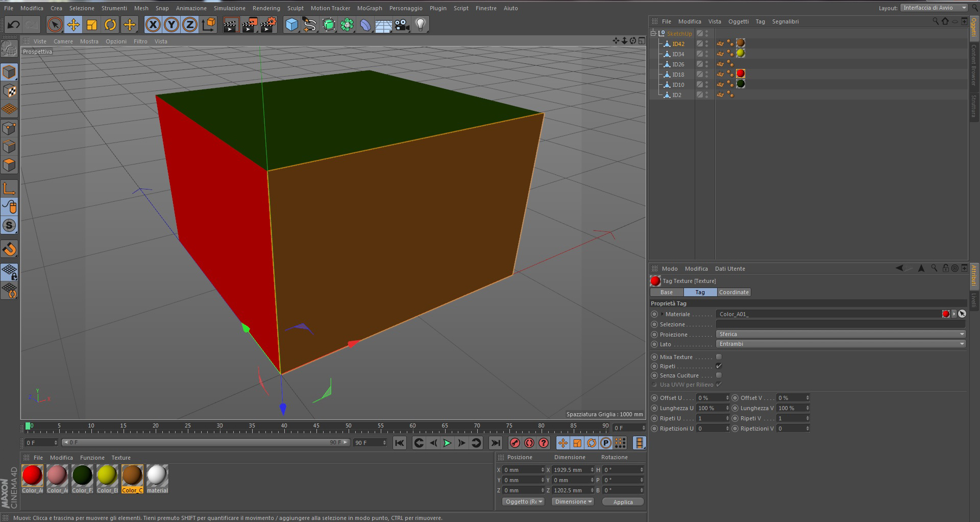
Task: Activate the Scale tool
Action: [92, 25]
